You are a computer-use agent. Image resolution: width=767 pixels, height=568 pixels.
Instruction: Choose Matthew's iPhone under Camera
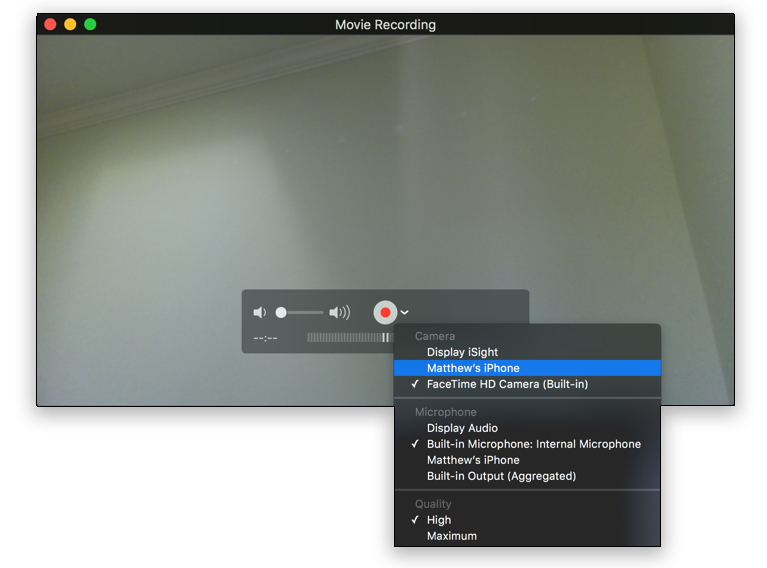527,368
